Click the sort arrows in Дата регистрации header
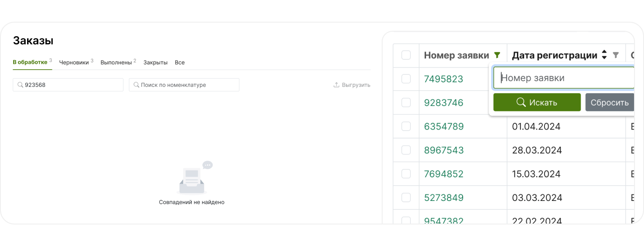 [x=604, y=55]
